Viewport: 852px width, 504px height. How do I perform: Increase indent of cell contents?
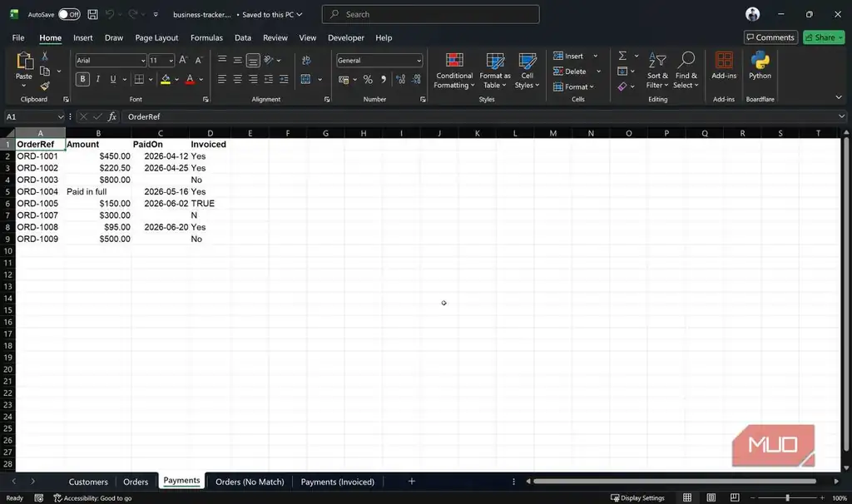(284, 79)
